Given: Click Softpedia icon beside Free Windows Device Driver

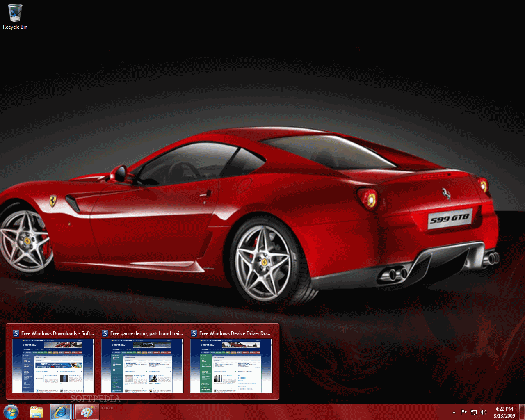Looking at the screenshot, I should (x=194, y=333).
